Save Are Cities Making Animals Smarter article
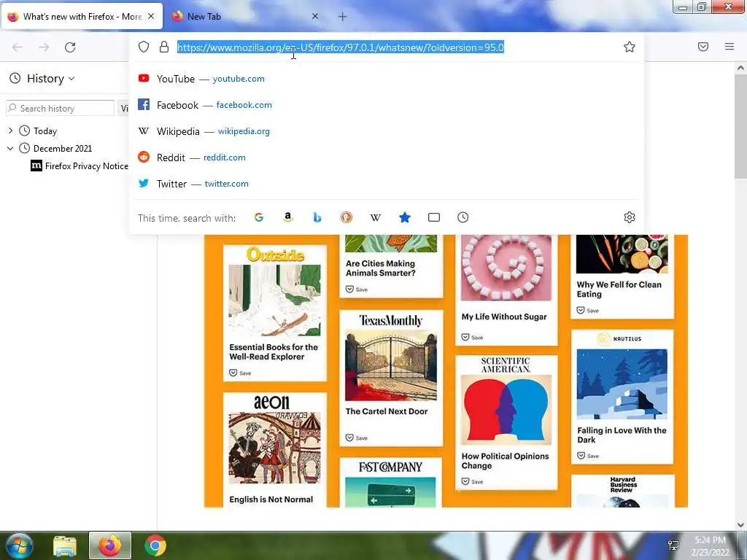Screen dimensions: 747x560 tap(356, 289)
